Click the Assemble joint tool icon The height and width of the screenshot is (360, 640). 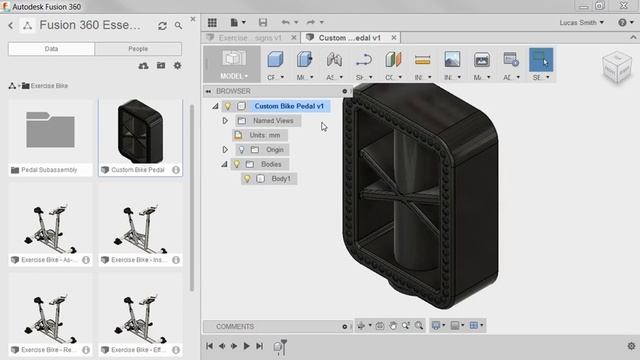(x=334, y=60)
